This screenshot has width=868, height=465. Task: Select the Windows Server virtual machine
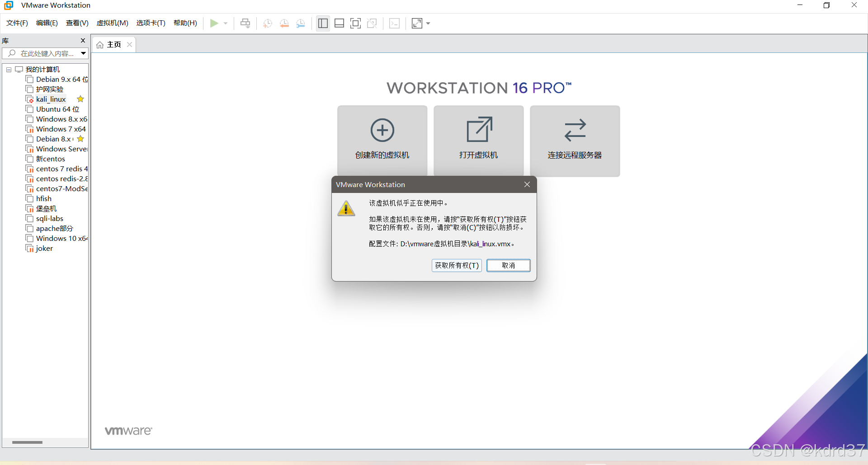point(57,149)
